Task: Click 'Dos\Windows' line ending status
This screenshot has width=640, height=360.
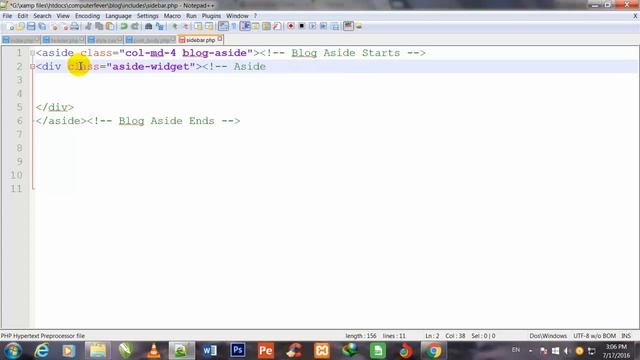Action: (x=548, y=336)
